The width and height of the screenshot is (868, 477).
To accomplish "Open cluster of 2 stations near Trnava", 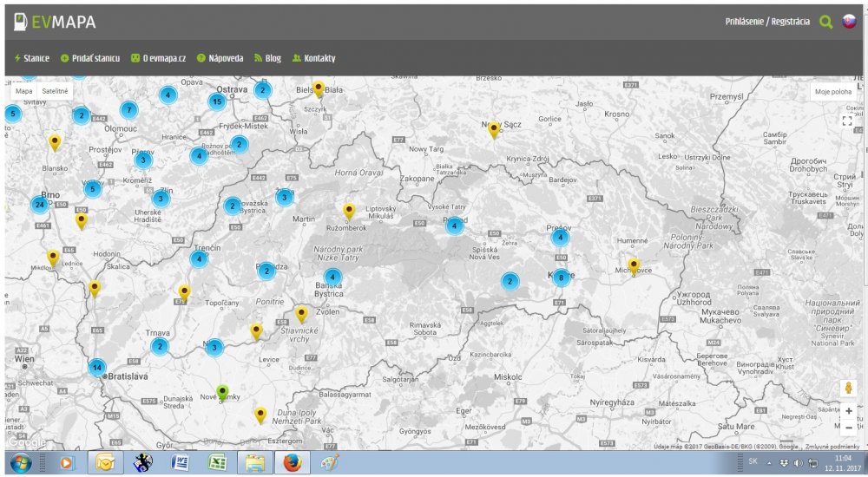I will pos(160,346).
